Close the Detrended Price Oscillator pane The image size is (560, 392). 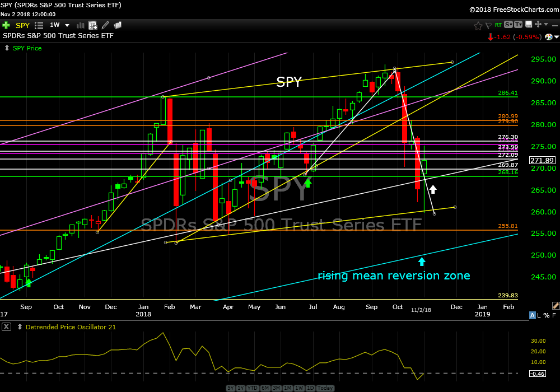click(x=6, y=327)
